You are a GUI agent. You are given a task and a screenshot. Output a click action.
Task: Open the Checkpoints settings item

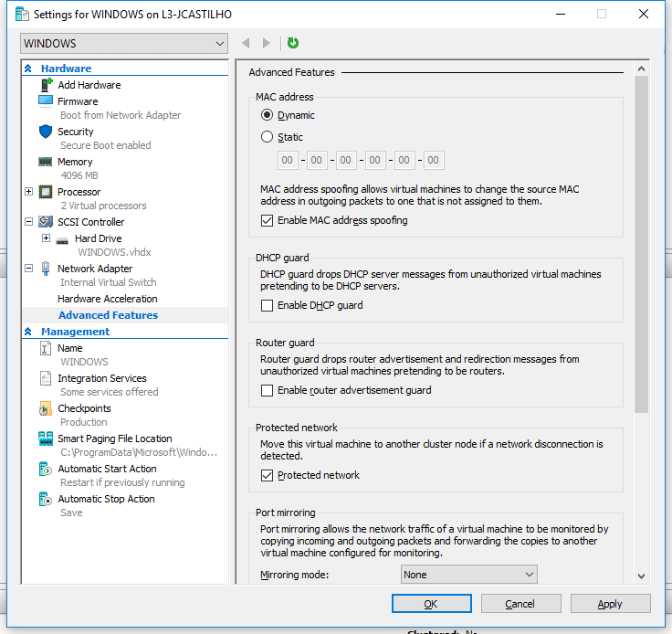pyautogui.click(x=84, y=408)
